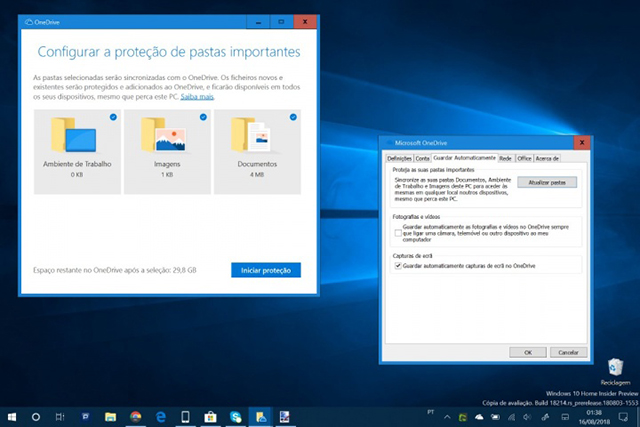Viewport: 640px width, 427px height.
Task: Open the network signal tray icon
Action: pos(511,417)
